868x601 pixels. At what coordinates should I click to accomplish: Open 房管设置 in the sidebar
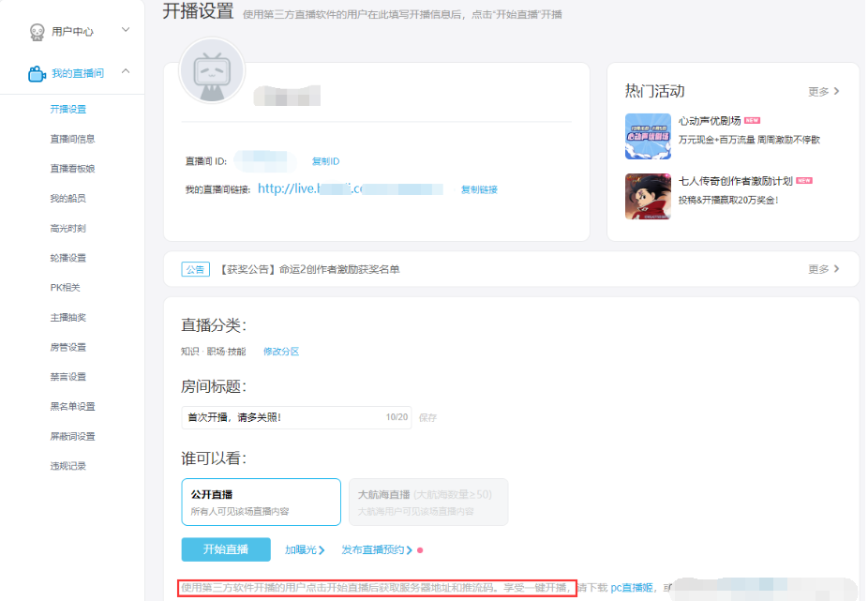point(68,347)
